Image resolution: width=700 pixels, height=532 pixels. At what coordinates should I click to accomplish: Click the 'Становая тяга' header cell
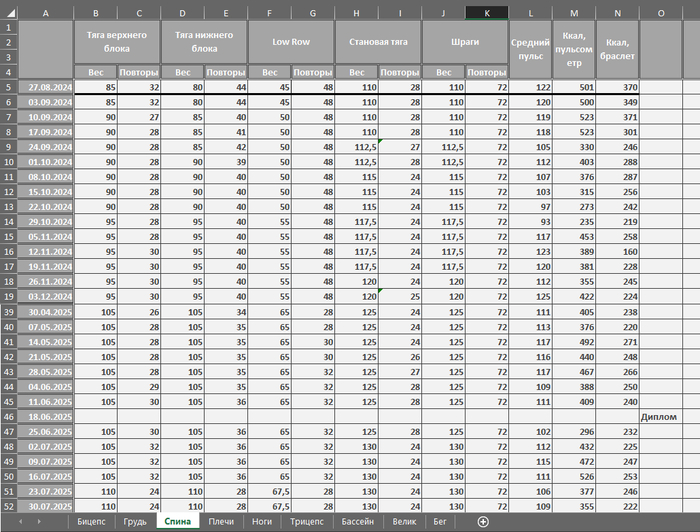(x=378, y=42)
